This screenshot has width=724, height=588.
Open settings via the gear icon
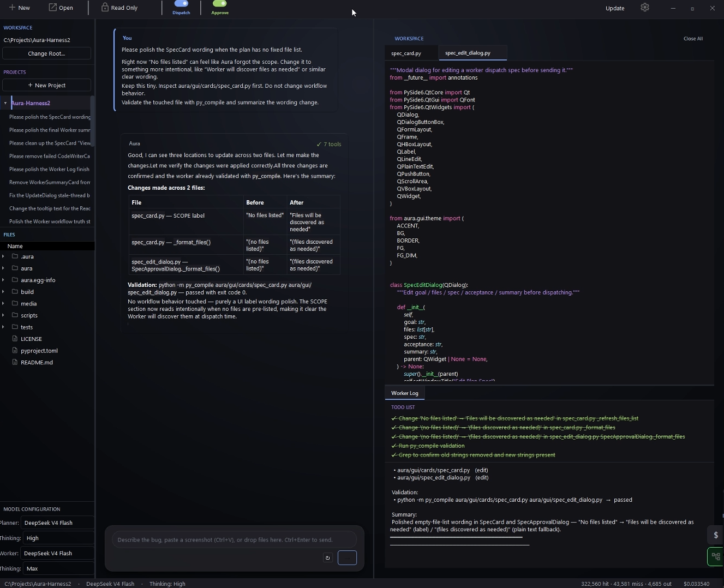[x=645, y=8]
